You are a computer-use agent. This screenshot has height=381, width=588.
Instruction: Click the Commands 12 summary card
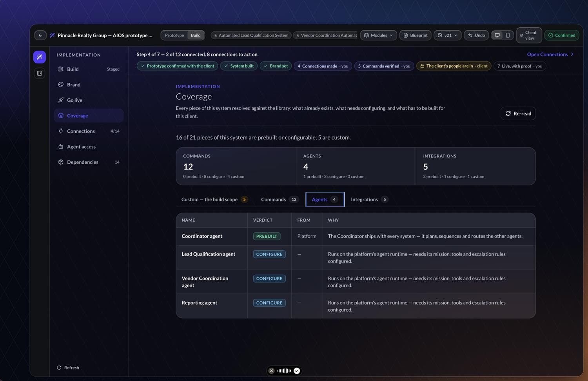[x=236, y=166]
